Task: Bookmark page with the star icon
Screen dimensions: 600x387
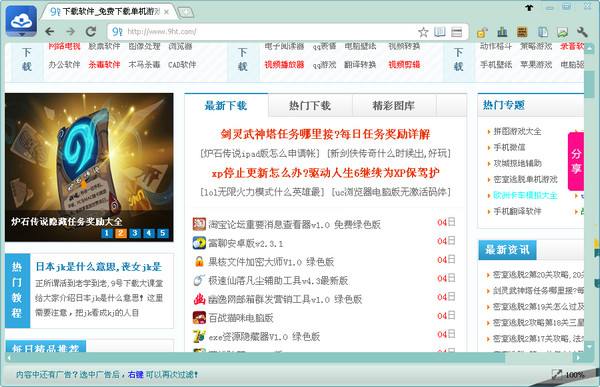Action: point(423,32)
